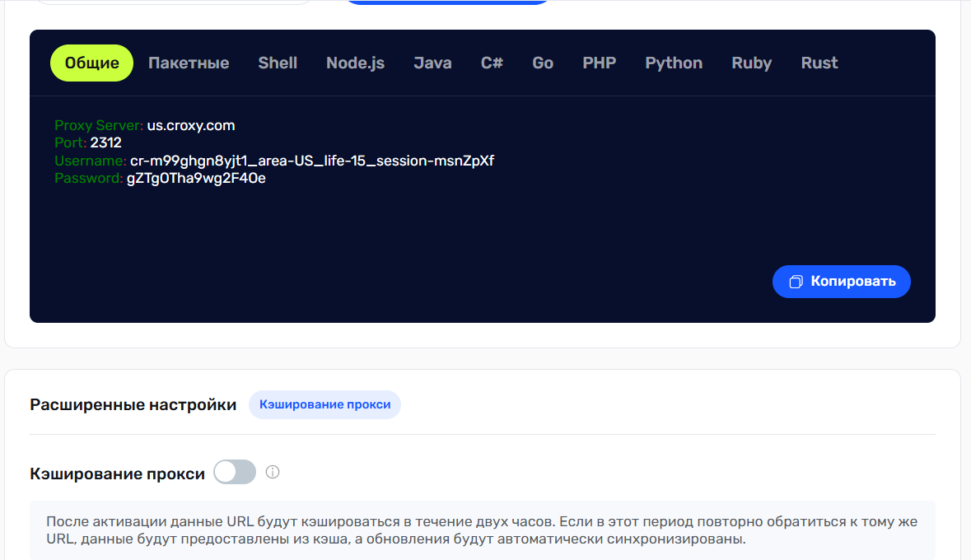Click the Кэширование прокси blue badge
The height and width of the screenshot is (560, 971).
click(x=324, y=405)
